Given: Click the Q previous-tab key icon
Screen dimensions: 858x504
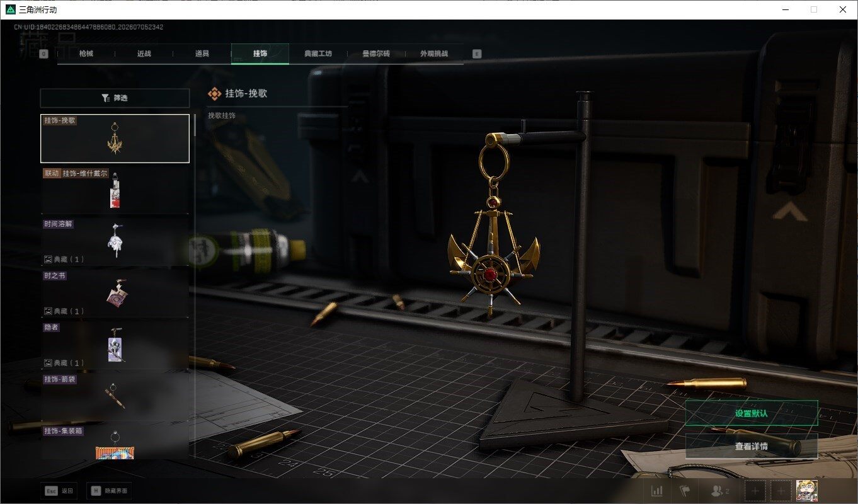Looking at the screenshot, I should click(43, 54).
